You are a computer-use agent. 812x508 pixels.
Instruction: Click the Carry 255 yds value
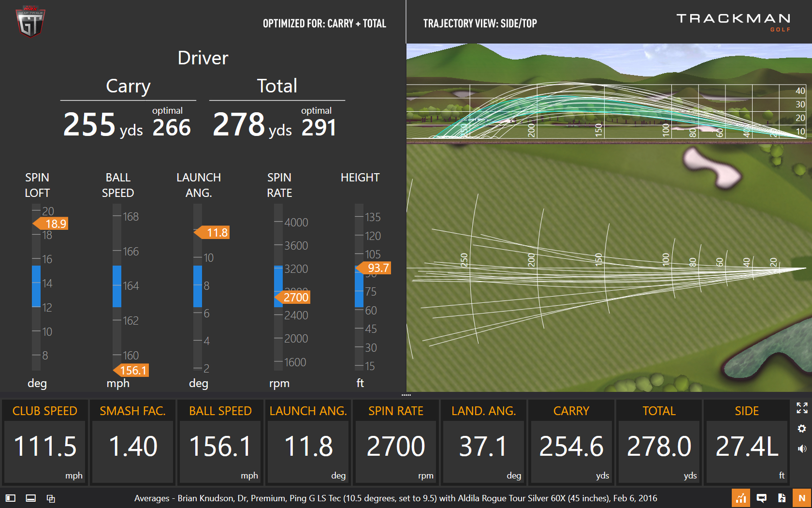click(x=103, y=125)
